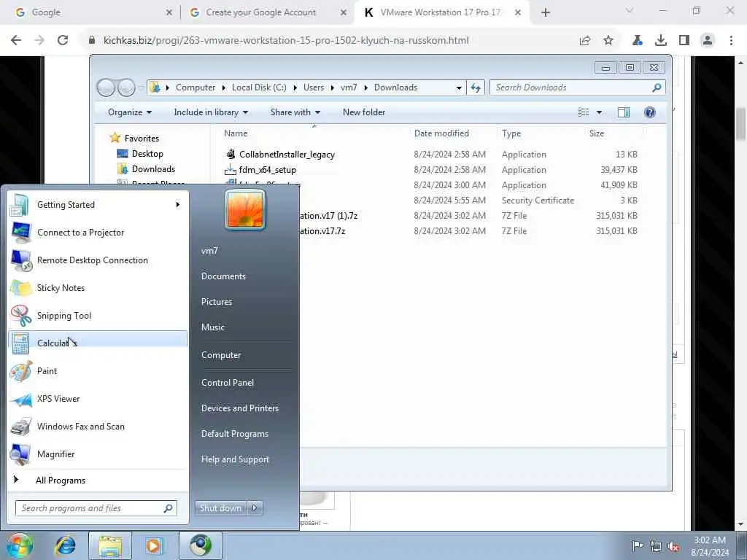
Task: Click the Explorer refresh button
Action: pos(476,87)
